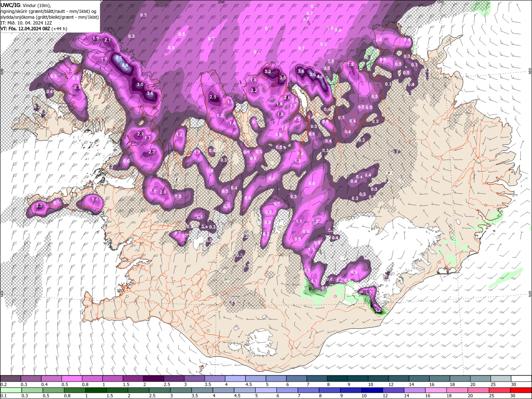Image resolution: width=532 pixels, height=399 pixels.
Task: Click the lower legend swatch between 7 and 8
Action: point(308,390)
